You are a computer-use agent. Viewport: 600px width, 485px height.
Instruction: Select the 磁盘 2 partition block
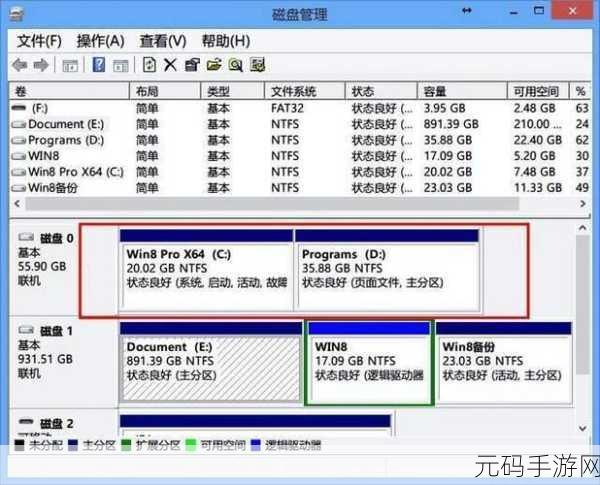point(255,425)
